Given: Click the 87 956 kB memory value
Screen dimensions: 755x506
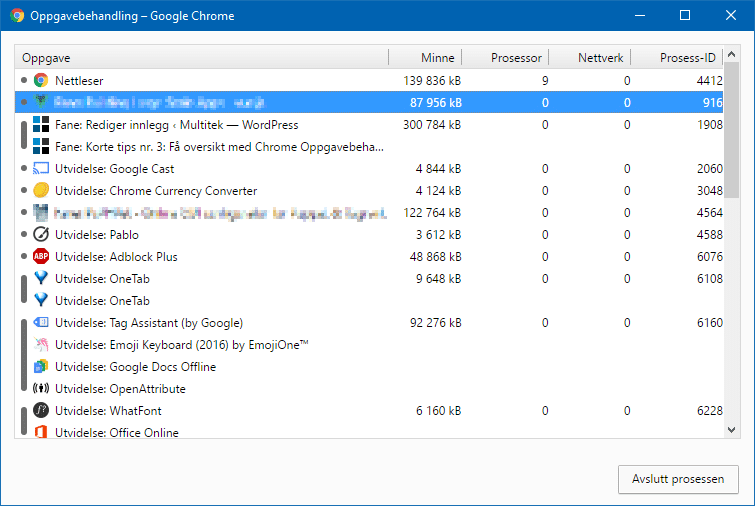Looking at the screenshot, I should tap(436, 103).
